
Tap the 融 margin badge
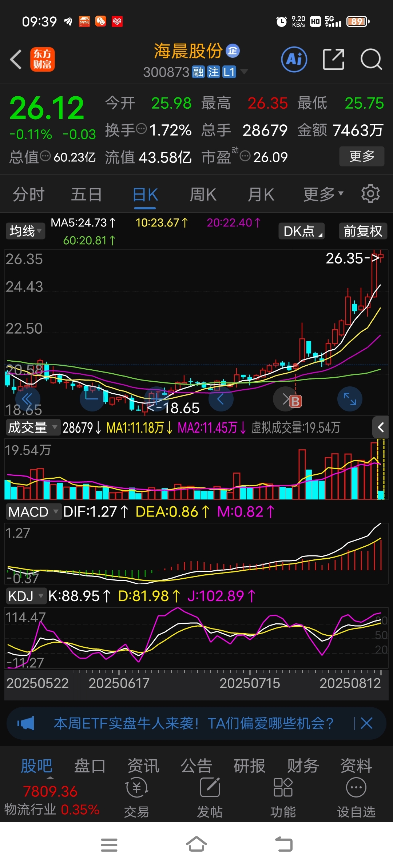click(198, 72)
